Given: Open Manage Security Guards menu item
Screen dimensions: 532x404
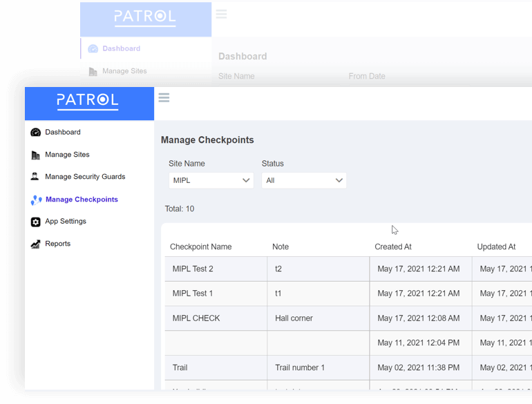Looking at the screenshot, I should tap(85, 177).
